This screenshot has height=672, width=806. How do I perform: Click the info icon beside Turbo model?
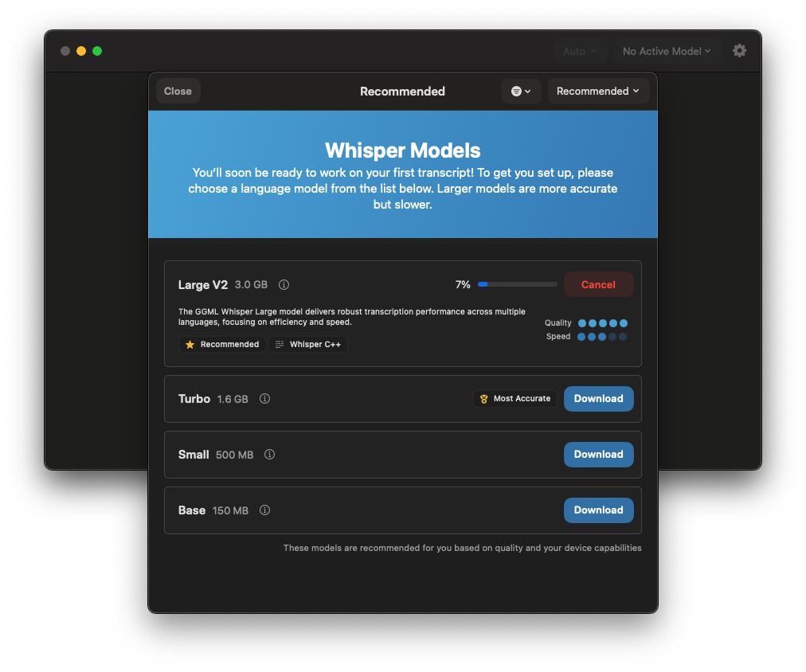[264, 398]
